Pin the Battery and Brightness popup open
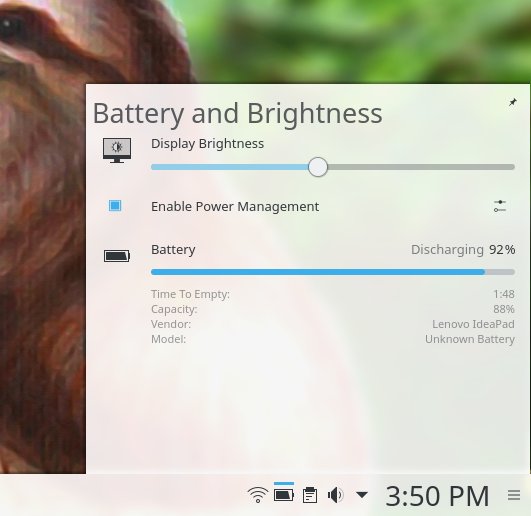Screen dimensions: 531x516 click(x=513, y=102)
